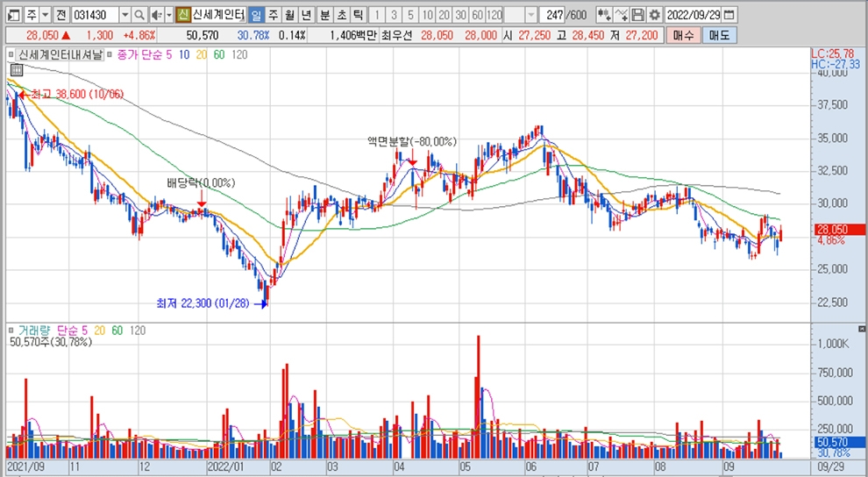
Task: Switch to the 틱 tick chart
Action: point(359,14)
